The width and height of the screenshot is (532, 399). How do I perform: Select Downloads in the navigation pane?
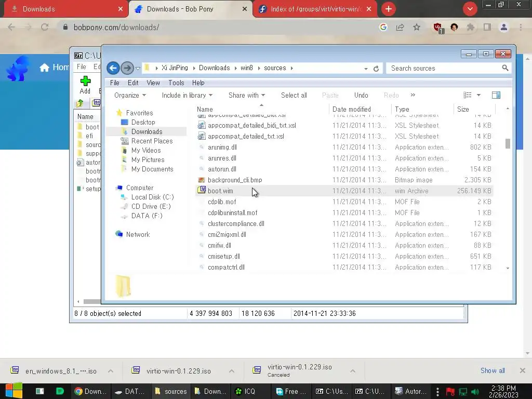pyautogui.click(x=147, y=131)
